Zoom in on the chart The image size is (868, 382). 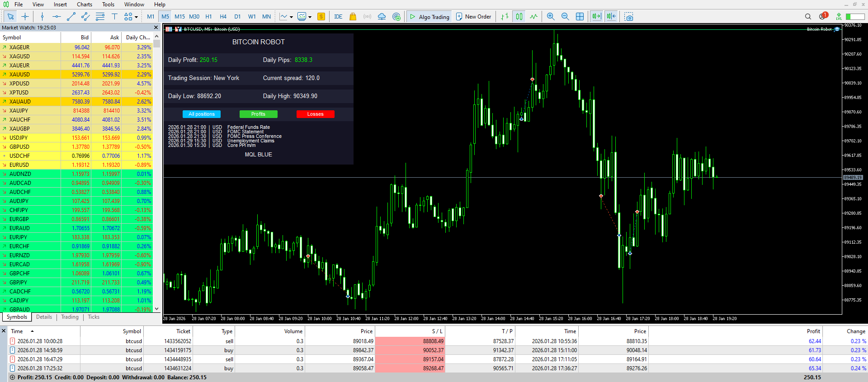pyautogui.click(x=551, y=17)
